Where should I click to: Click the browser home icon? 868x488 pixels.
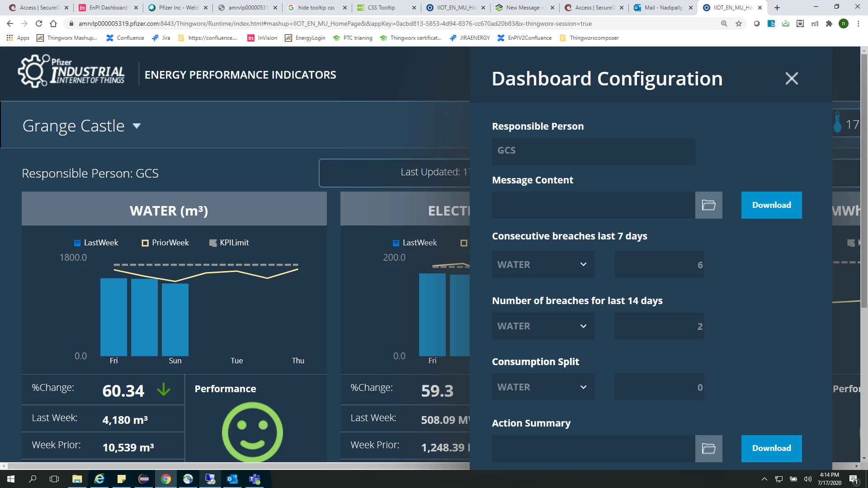click(x=53, y=23)
